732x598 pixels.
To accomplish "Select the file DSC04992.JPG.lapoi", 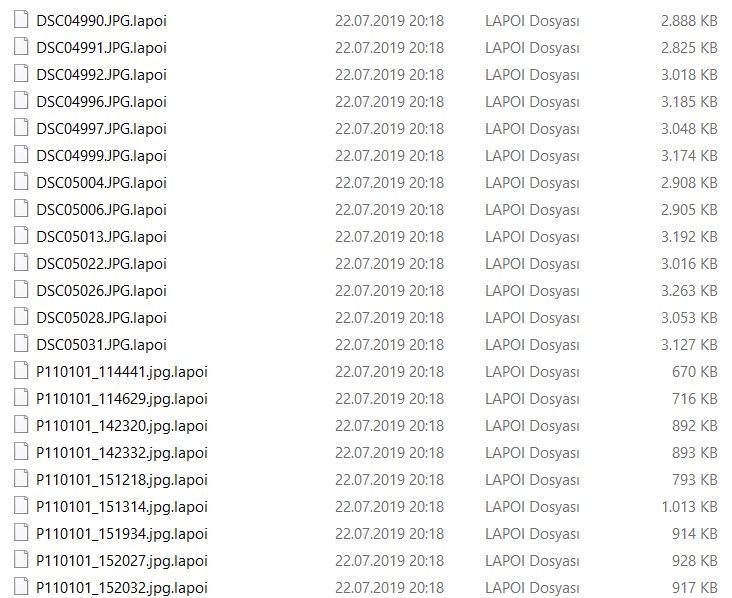I will pyautogui.click(x=101, y=75).
